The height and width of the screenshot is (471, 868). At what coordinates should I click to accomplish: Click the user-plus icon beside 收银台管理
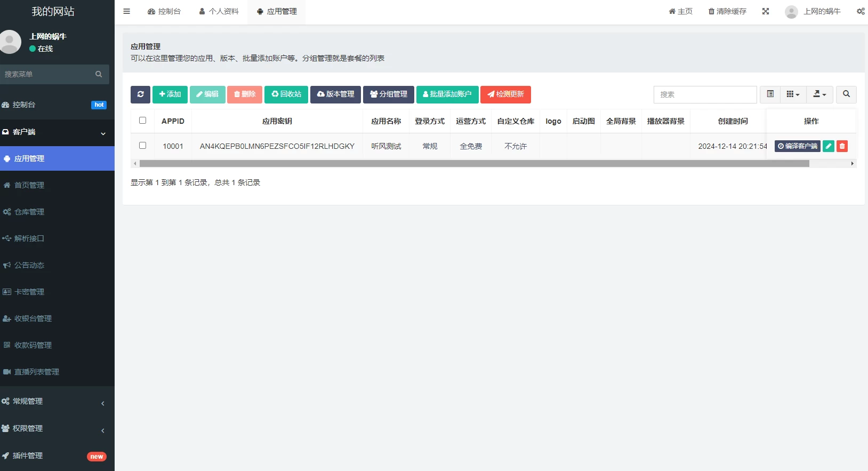point(7,318)
